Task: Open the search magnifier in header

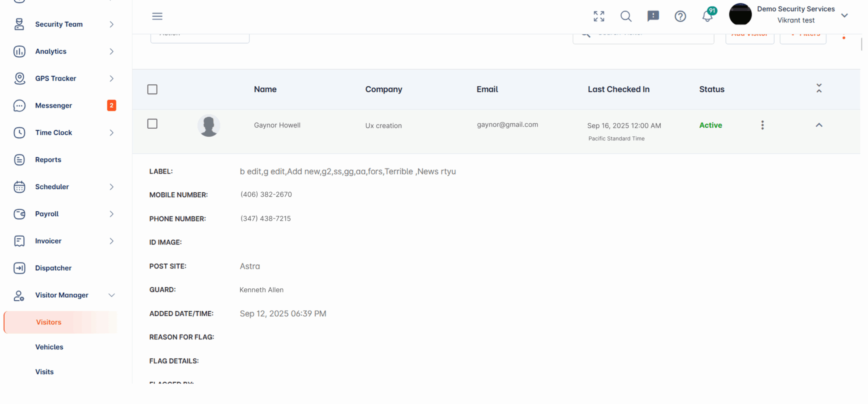Action: (x=626, y=16)
